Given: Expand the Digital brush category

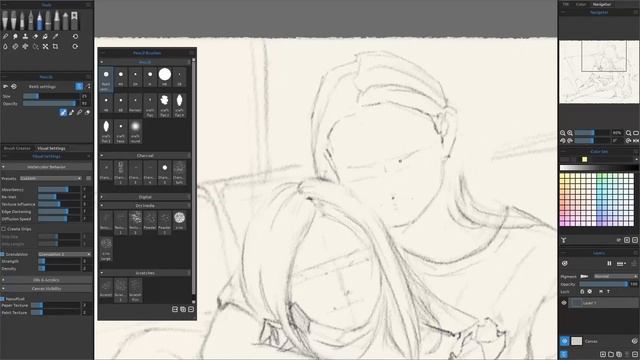Looking at the screenshot, I should coord(145,197).
